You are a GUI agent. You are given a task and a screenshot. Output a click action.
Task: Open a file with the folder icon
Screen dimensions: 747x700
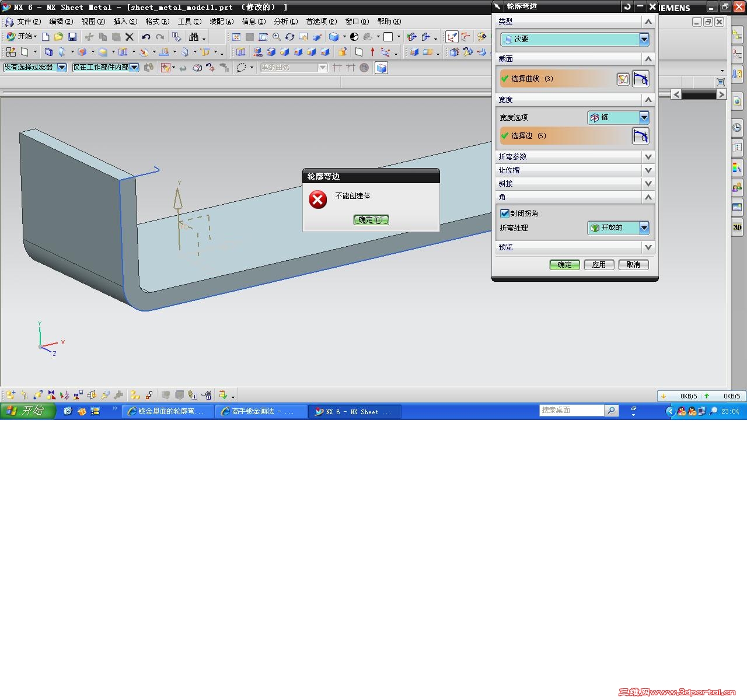[58, 37]
